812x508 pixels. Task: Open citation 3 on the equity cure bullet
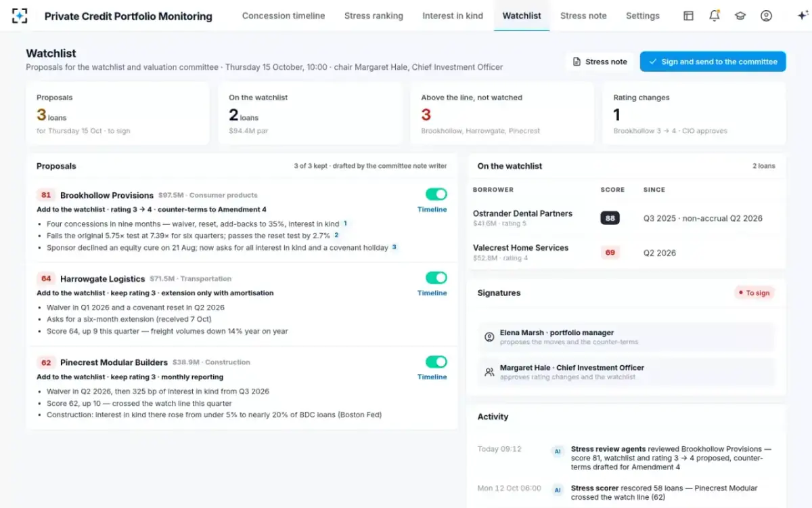394,248
